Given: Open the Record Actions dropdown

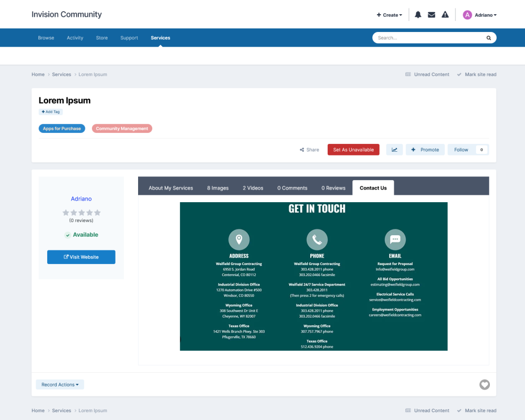Looking at the screenshot, I should [59, 384].
